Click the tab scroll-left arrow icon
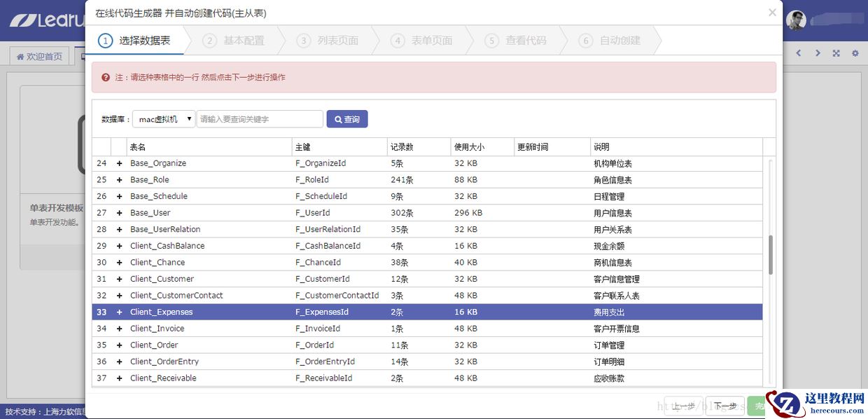Image resolution: width=868 pixels, height=419 pixels. 799,53
